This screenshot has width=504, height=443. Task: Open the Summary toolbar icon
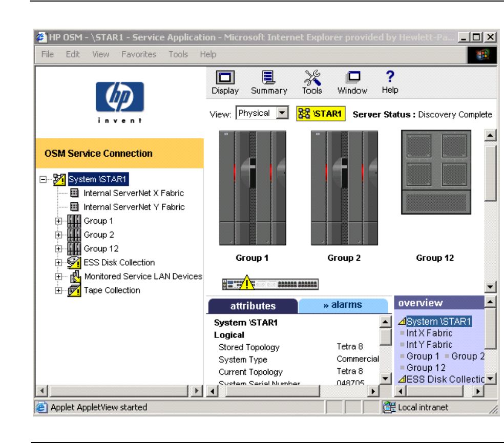coord(268,78)
